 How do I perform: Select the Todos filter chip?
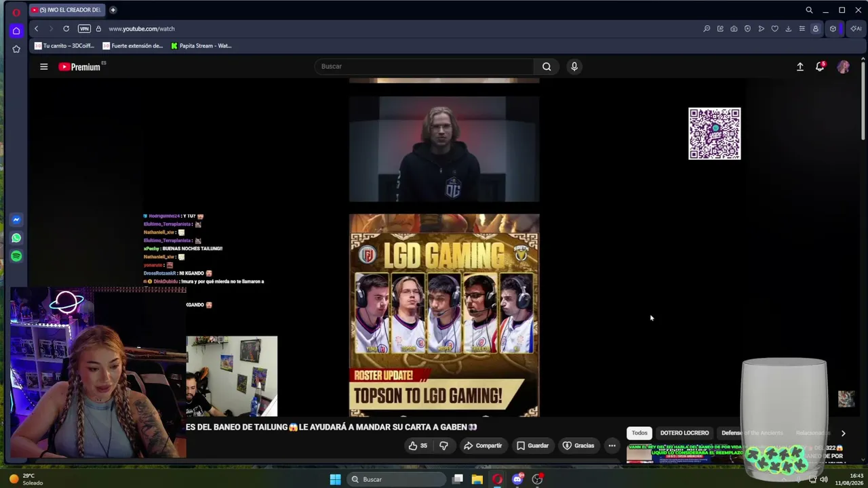click(639, 432)
